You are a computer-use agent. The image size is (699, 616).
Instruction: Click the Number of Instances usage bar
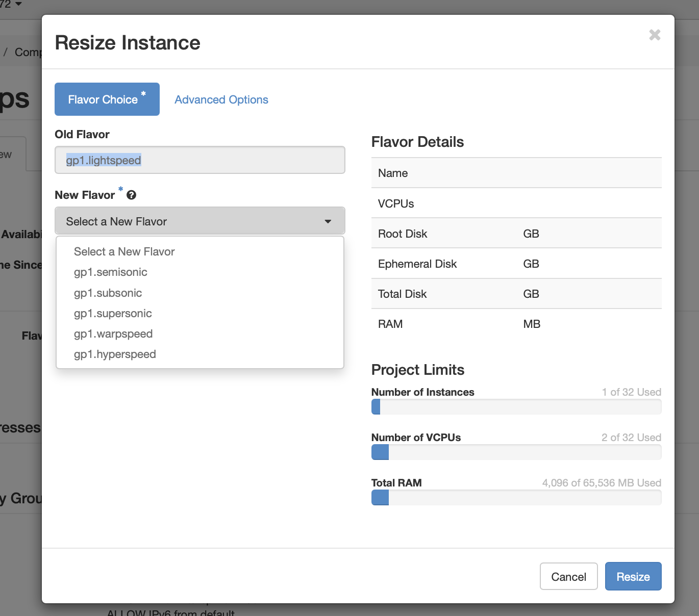pyautogui.click(x=516, y=407)
